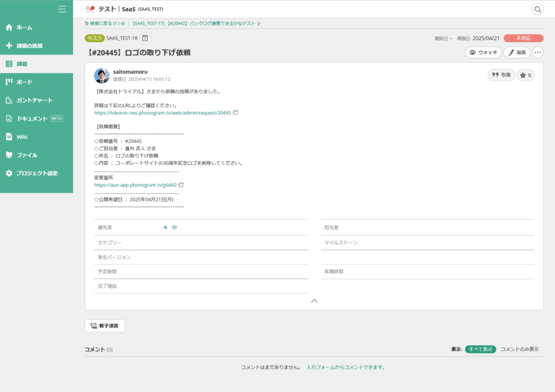The image size is (555, 392).
Task: Toggle the hamburger menu in sidebar
Action: [62, 9]
